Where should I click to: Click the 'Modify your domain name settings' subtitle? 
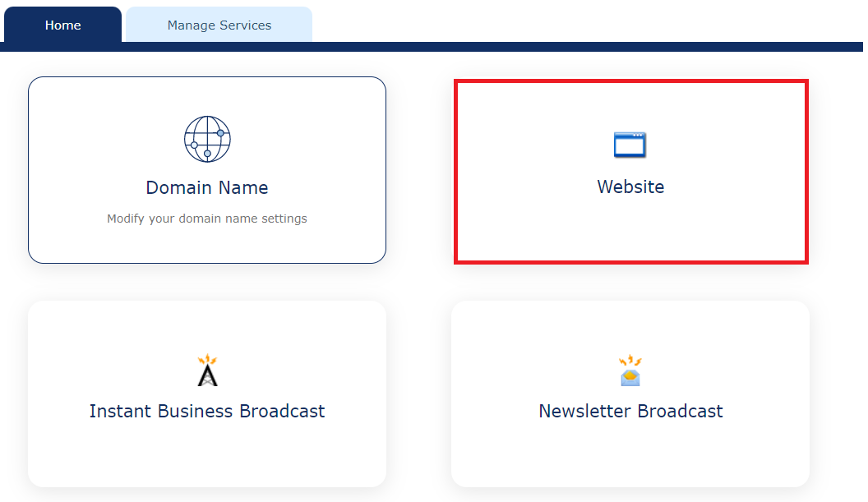click(206, 218)
